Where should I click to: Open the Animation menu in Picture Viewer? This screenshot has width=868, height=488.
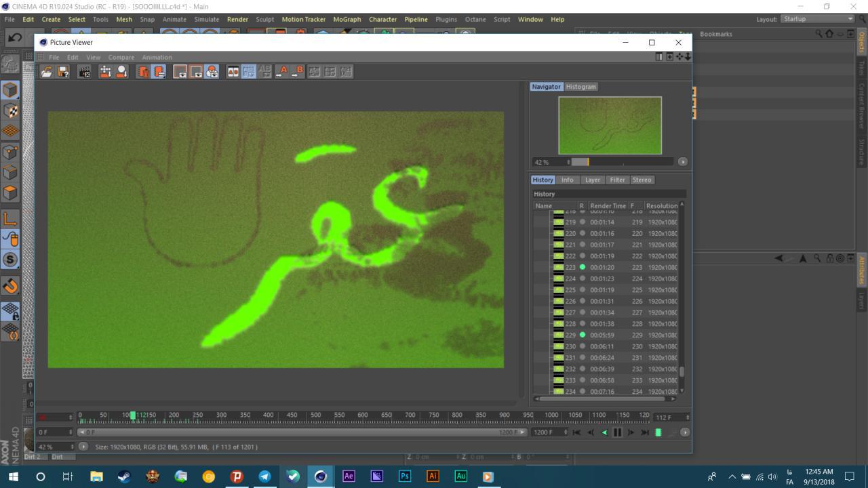coord(157,57)
